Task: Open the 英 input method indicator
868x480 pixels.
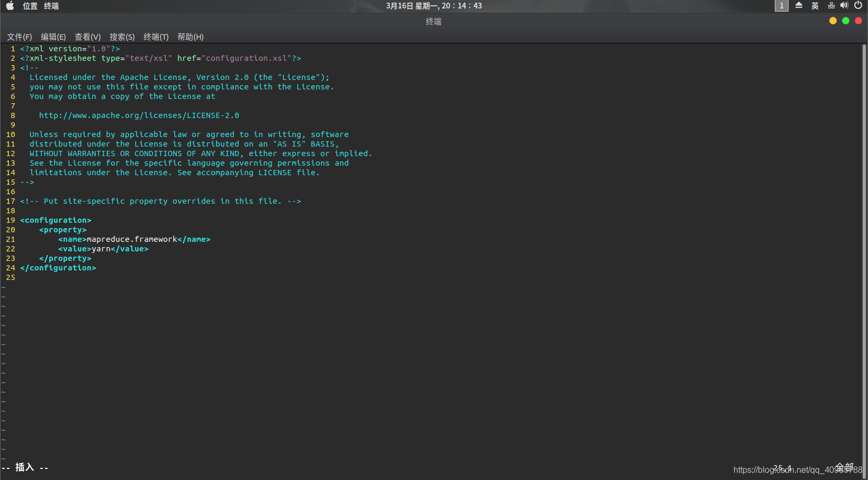Action: pyautogui.click(x=815, y=6)
